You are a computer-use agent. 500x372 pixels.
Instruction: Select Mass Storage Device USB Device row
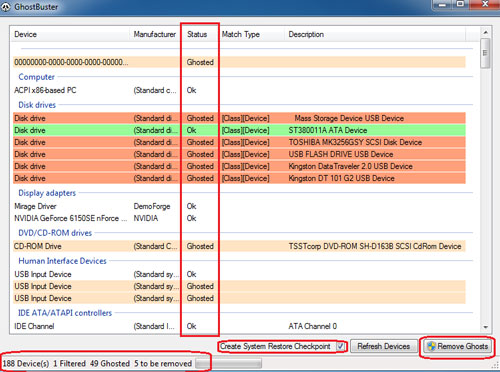pyautogui.click(x=239, y=118)
